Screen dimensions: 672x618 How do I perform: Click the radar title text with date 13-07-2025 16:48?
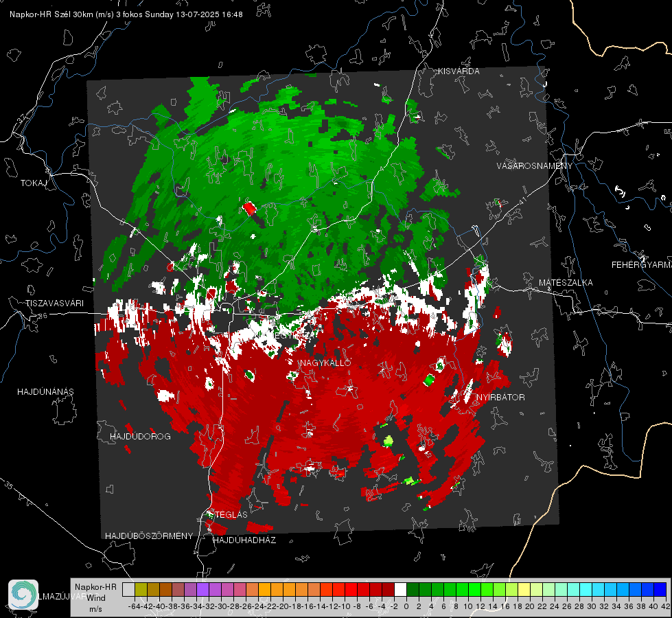(126, 14)
